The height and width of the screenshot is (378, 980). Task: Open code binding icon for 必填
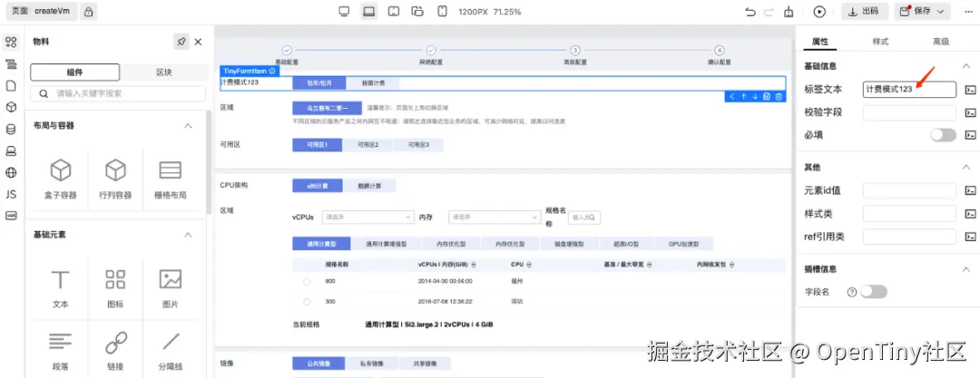point(970,135)
